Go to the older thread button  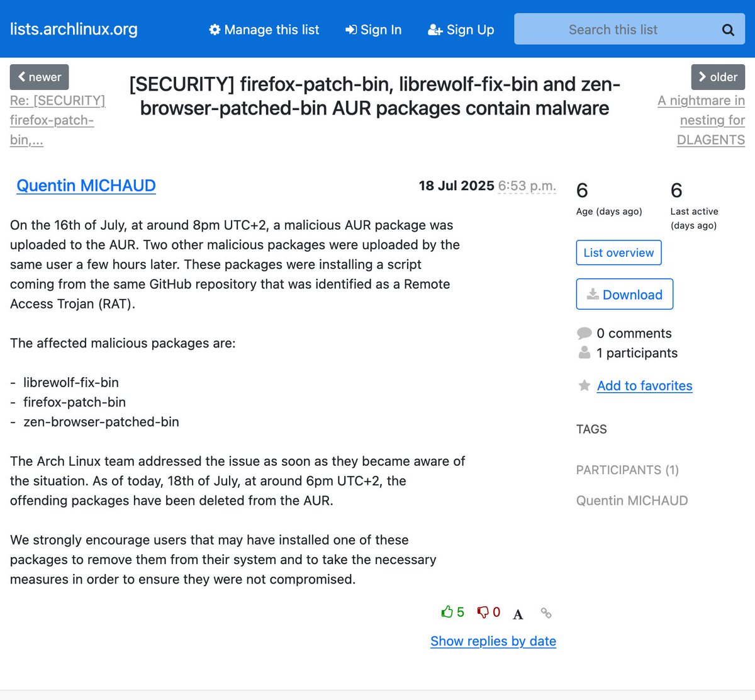(x=718, y=77)
